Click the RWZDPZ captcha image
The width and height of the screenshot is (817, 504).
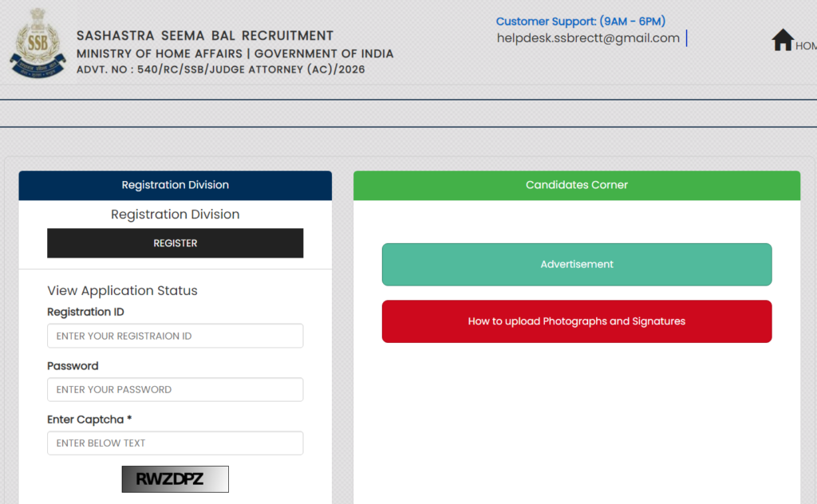tap(175, 478)
